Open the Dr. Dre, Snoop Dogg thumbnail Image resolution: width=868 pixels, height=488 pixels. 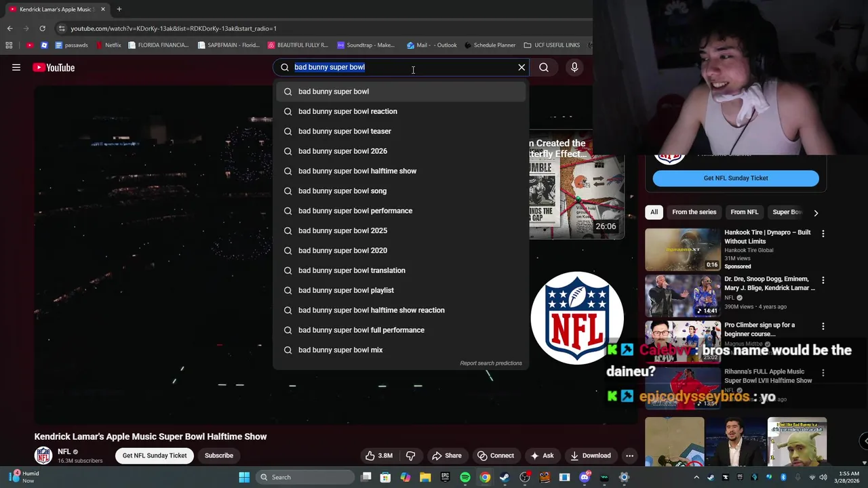coord(683,296)
